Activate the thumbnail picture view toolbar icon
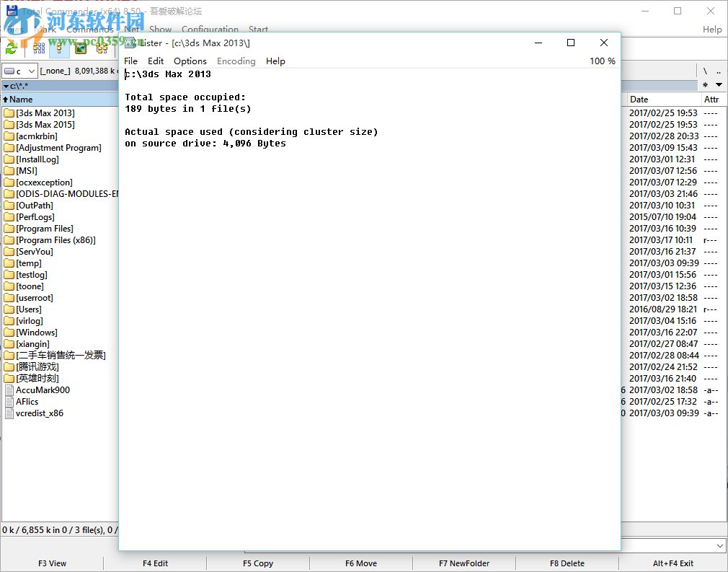This screenshot has height=572, width=728. coord(81,48)
